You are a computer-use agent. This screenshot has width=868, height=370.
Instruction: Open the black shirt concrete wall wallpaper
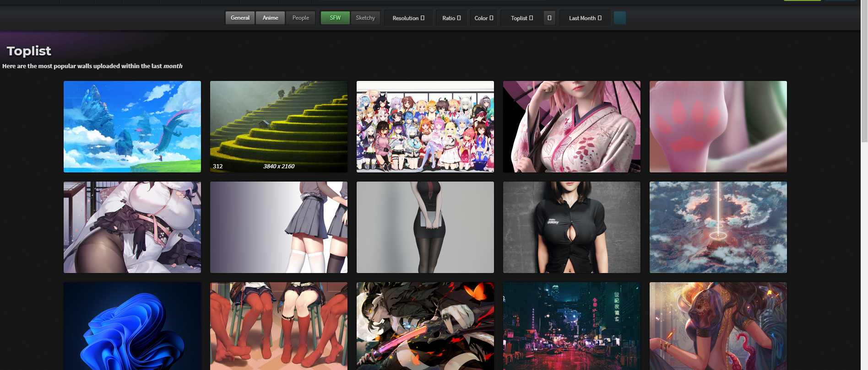click(572, 227)
